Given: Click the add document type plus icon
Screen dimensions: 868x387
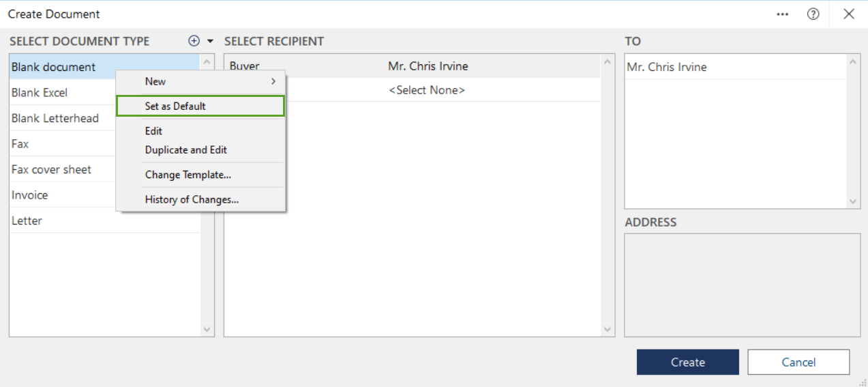Looking at the screenshot, I should coord(194,41).
